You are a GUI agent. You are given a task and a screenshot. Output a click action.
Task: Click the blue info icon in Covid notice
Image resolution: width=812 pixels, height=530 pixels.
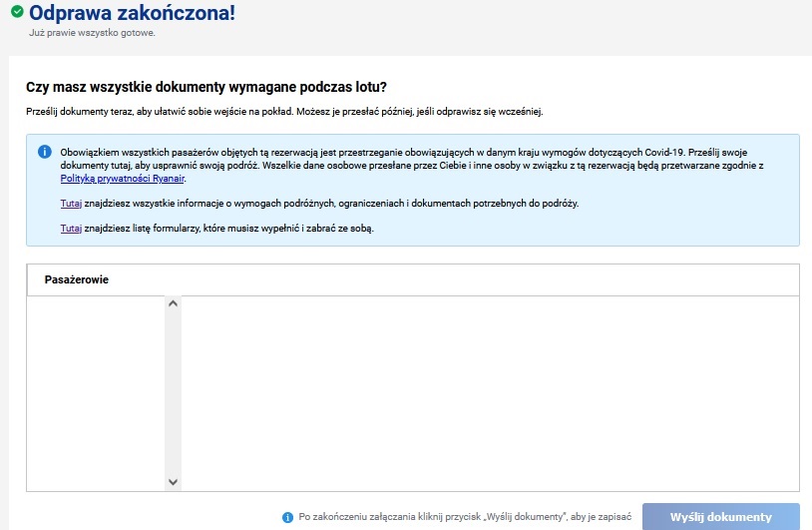[x=45, y=152]
